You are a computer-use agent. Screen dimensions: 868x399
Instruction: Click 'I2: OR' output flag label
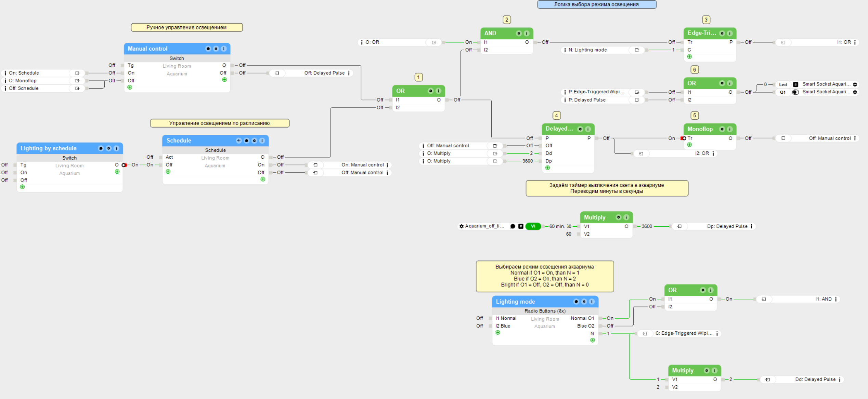pyautogui.click(x=702, y=153)
